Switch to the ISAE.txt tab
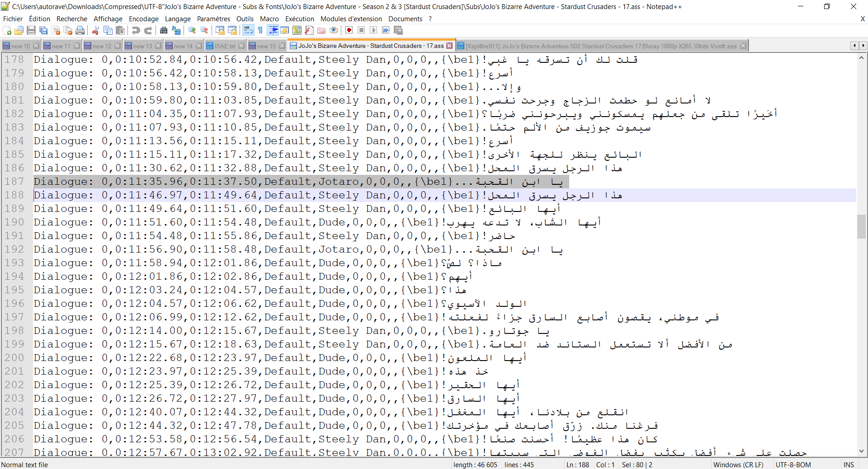The image size is (868, 469). [x=225, y=46]
